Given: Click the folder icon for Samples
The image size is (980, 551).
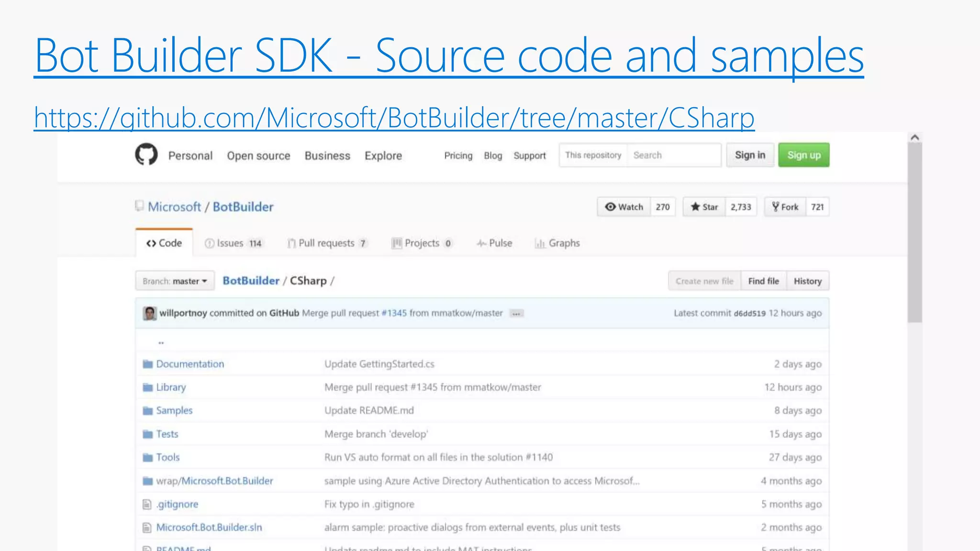Looking at the screenshot, I should 147,410.
